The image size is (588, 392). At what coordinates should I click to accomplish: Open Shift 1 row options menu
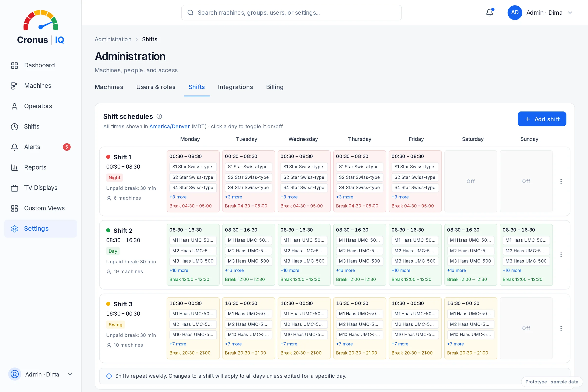561,181
